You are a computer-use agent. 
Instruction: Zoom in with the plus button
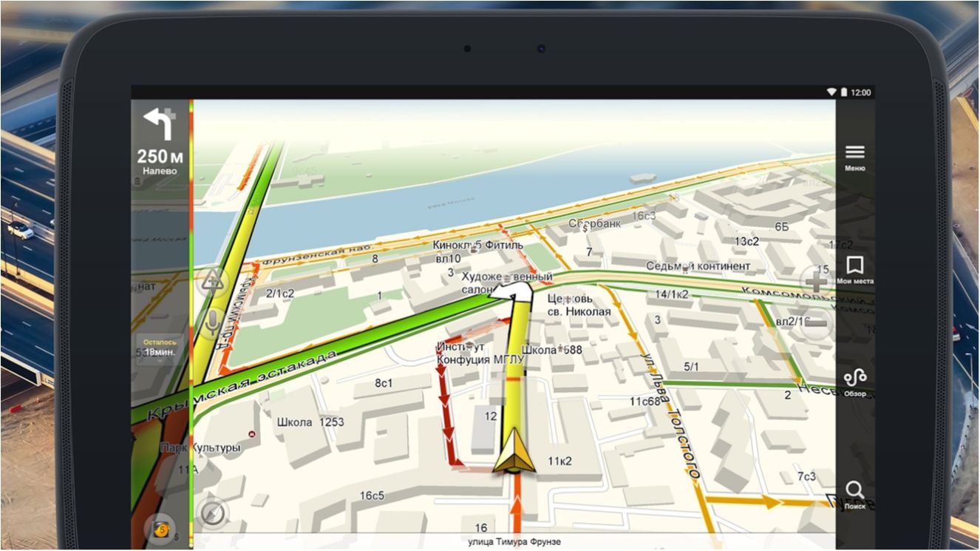coord(816,282)
